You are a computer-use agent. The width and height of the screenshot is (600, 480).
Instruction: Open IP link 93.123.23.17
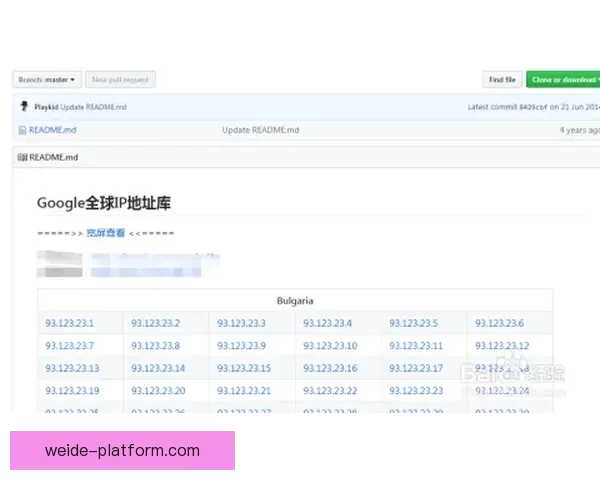[416, 368]
